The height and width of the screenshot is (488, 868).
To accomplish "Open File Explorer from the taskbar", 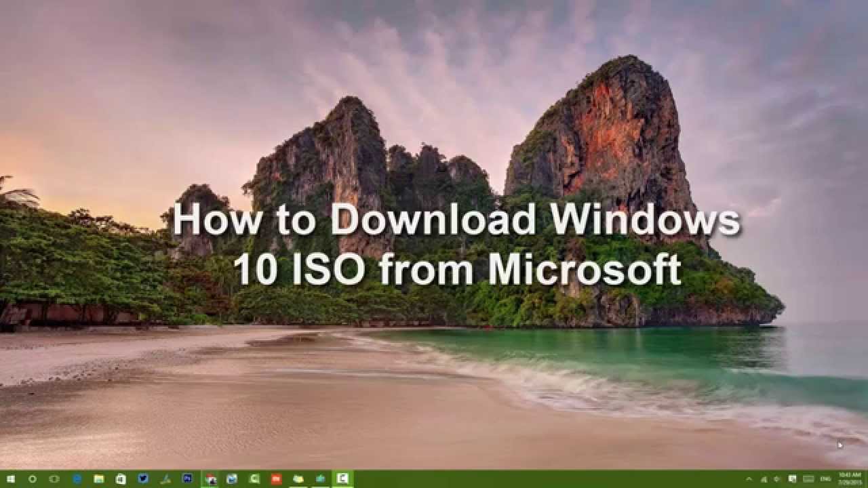I will tap(99, 479).
